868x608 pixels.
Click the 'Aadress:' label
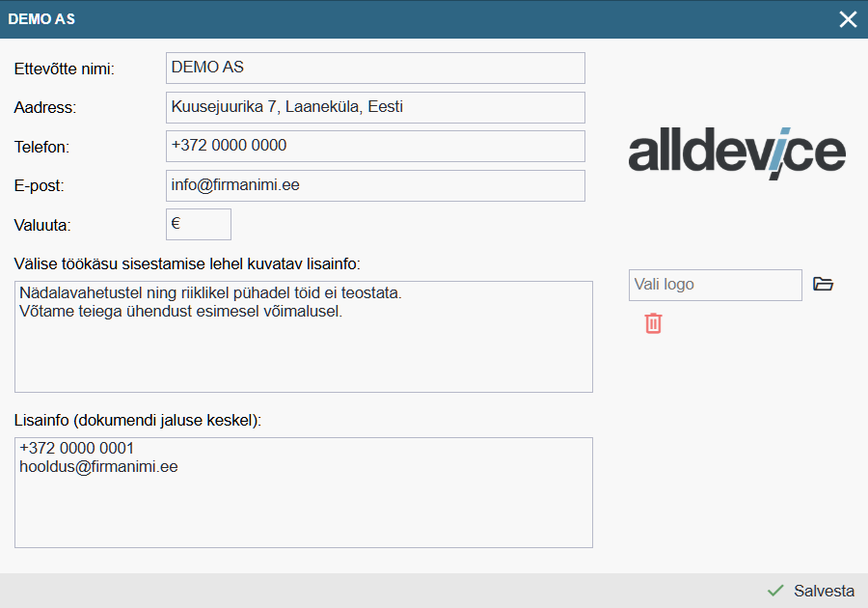44,108
